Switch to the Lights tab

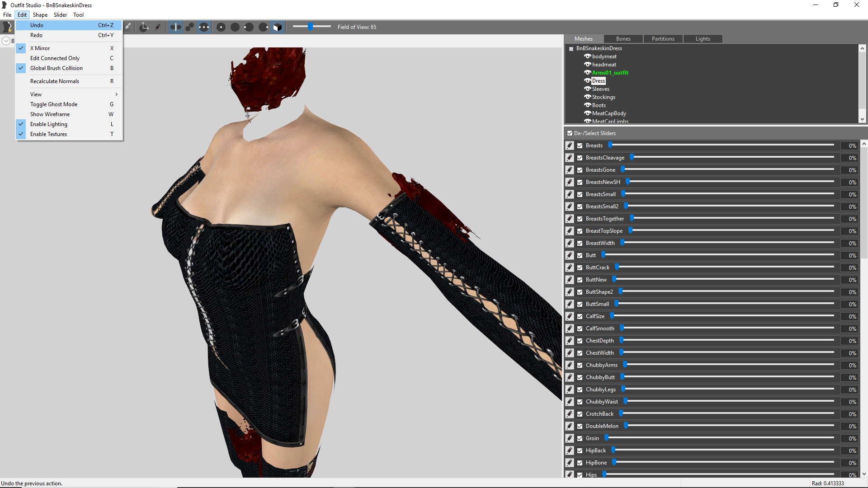703,39
